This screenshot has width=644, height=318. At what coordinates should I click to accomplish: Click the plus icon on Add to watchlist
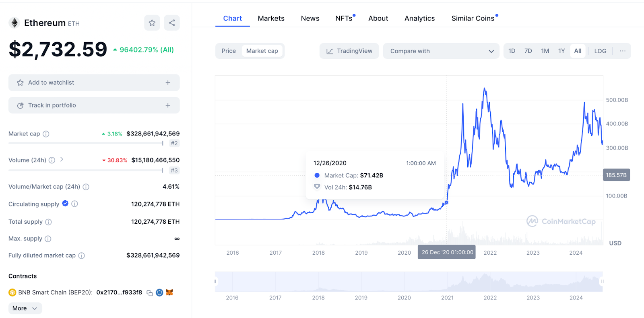[x=168, y=83]
